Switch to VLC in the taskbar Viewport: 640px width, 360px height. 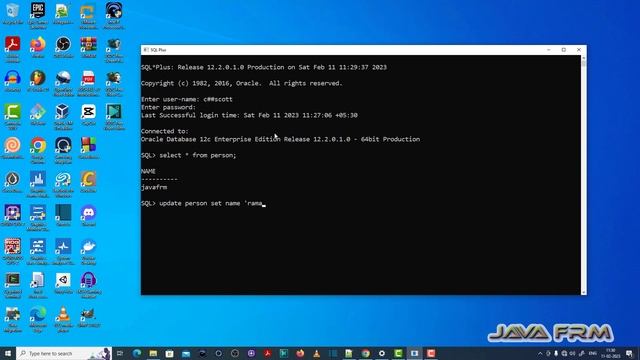click(x=316, y=353)
